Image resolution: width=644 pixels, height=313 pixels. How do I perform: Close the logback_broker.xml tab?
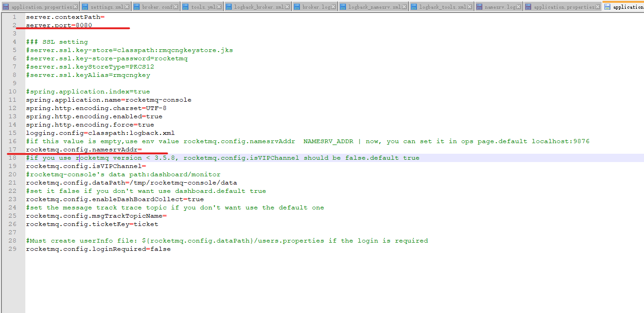click(287, 7)
